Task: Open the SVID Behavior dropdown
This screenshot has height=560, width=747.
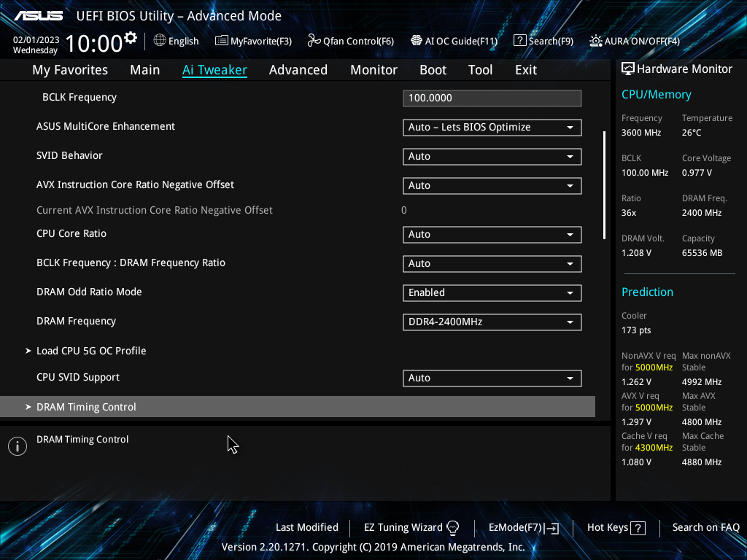Action: pyautogui.click(x=492, y=156)
